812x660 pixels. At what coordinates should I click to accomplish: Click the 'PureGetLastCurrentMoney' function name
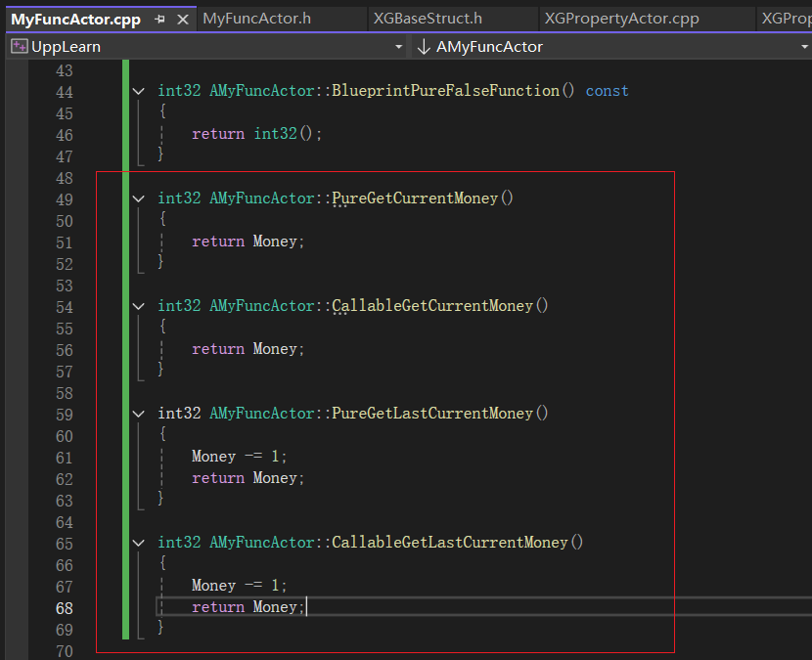click(x=432, y=414)
